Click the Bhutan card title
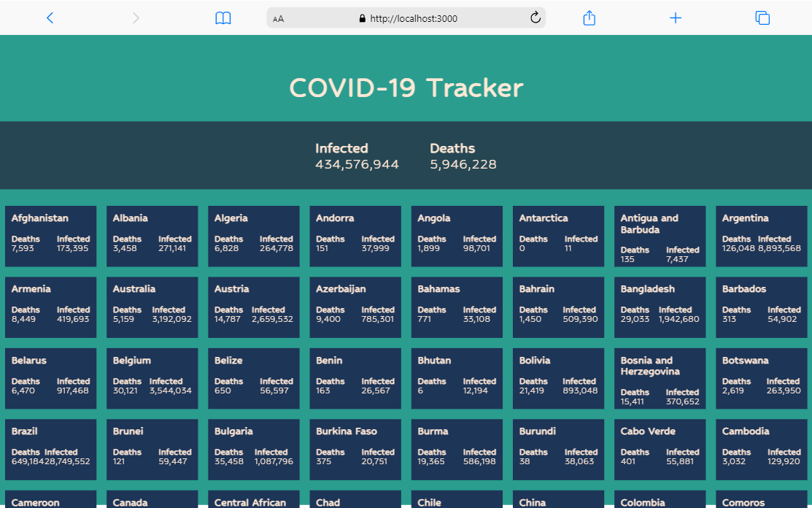 coord(434,361)
